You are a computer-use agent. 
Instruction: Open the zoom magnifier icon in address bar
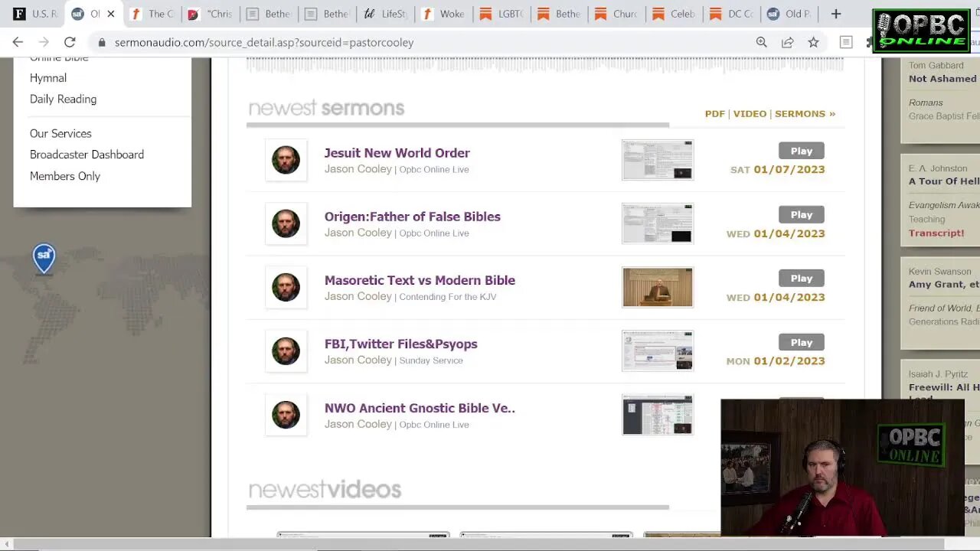pos(761,42)
